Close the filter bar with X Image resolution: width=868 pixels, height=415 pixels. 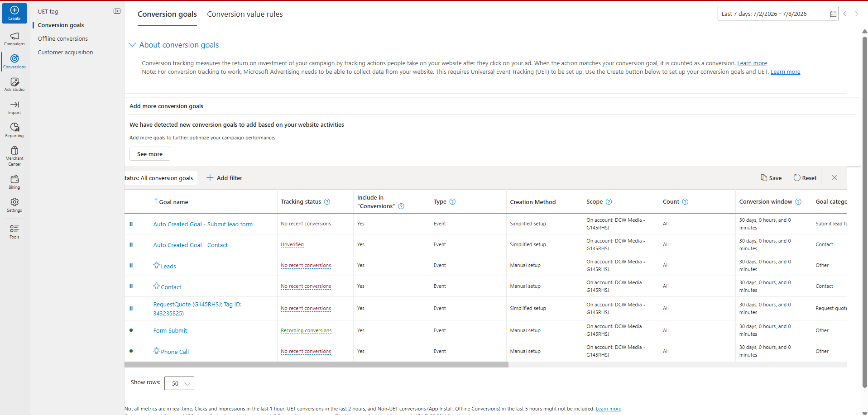click(834, 178)
